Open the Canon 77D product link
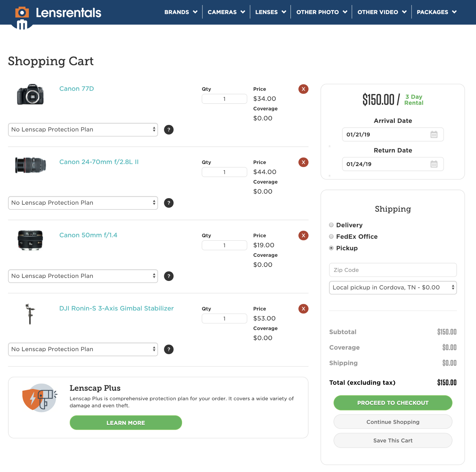The width and height of the screenshot is (476, 472). click(77, 89)
